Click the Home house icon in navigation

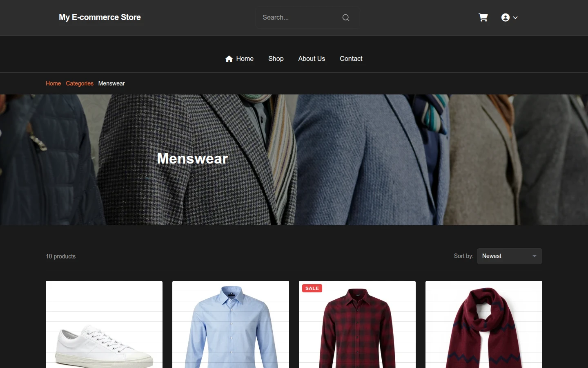[x=229, y=59]
